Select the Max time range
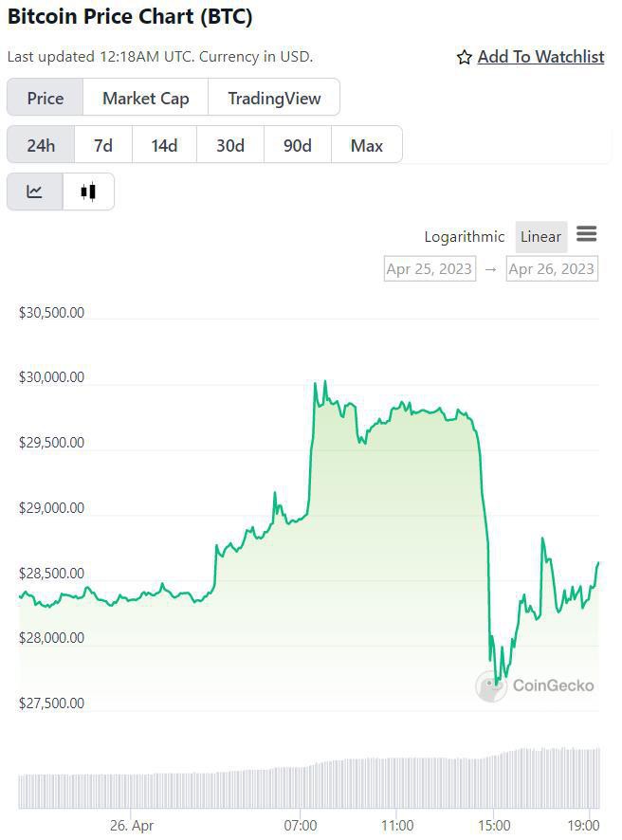Image resolution: width=622 pixels, height=840 pixels. (366, 145)
